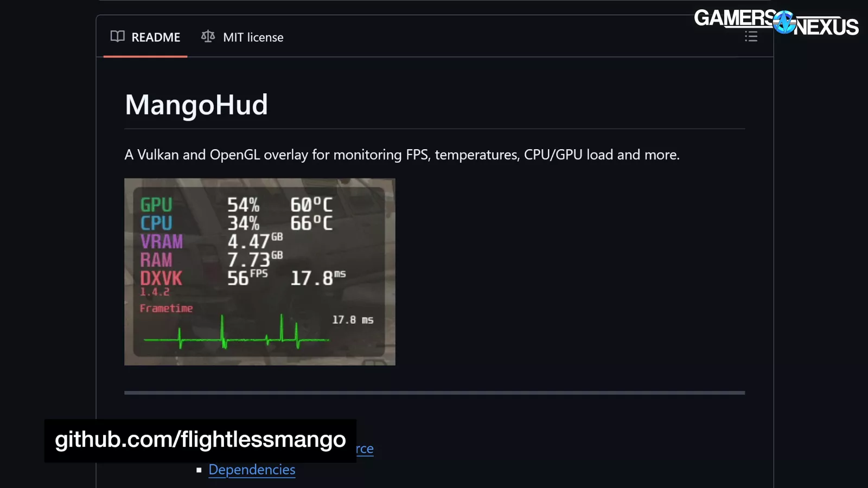Viewport: 868px width, 488px height.
Task: Click the MangoHud heading
Action: pos(196,105)
